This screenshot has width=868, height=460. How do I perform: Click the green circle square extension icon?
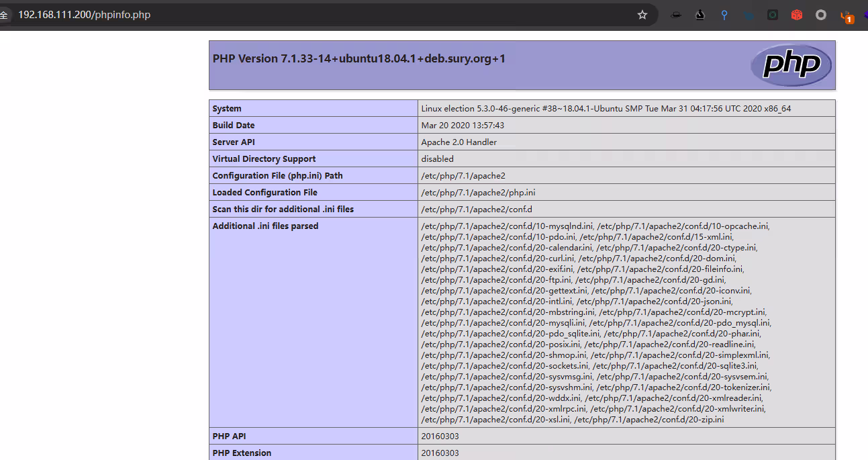coord(773,15)
